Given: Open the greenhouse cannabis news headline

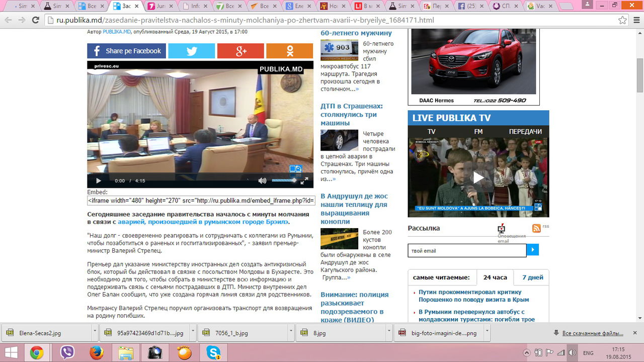Looking at the screenshot, I should [354, 209].
